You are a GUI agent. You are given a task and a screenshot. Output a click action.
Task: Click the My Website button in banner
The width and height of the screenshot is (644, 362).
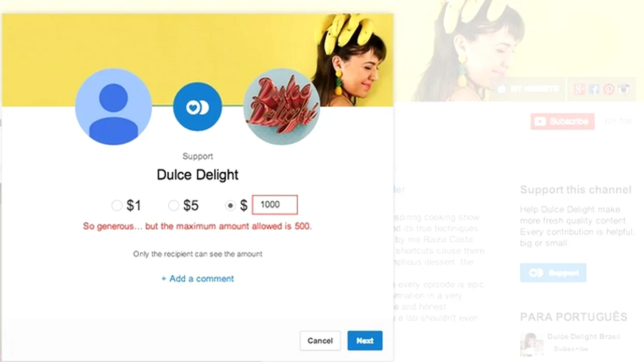(528, 89)
